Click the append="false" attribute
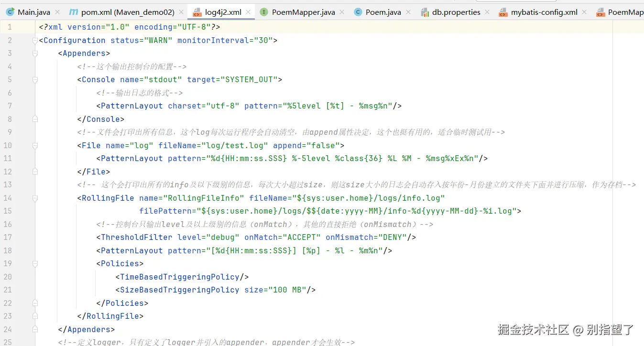Screen dimensions: 644x346 coord(306,145)
